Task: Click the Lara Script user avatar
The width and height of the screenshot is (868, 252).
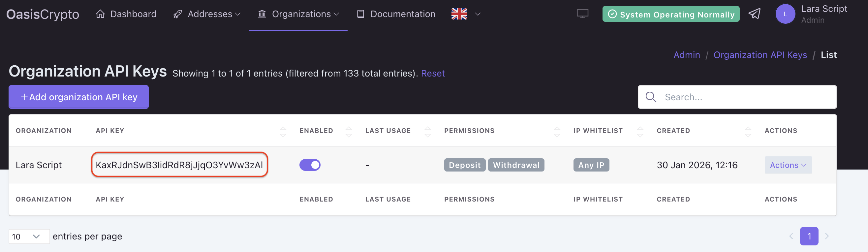Action: [x=785, y=14]
